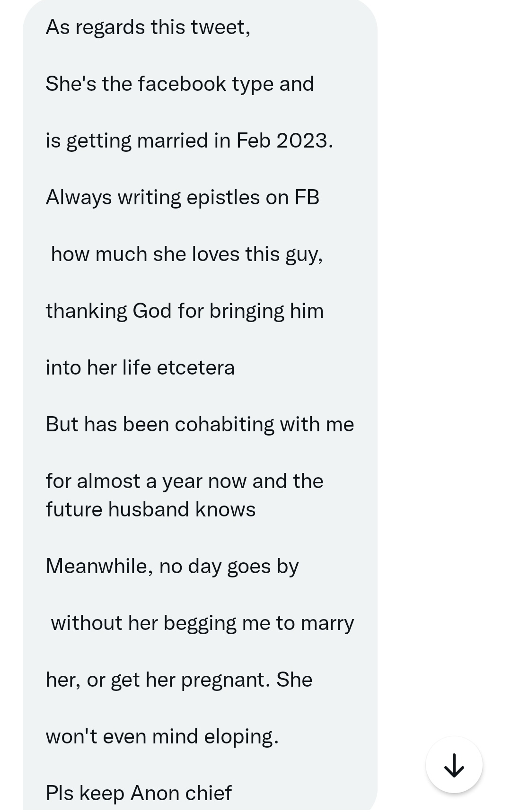511x812 pixels.
Task: Select the text "She's the facebook type and"
Action: (x=180, y=84)
